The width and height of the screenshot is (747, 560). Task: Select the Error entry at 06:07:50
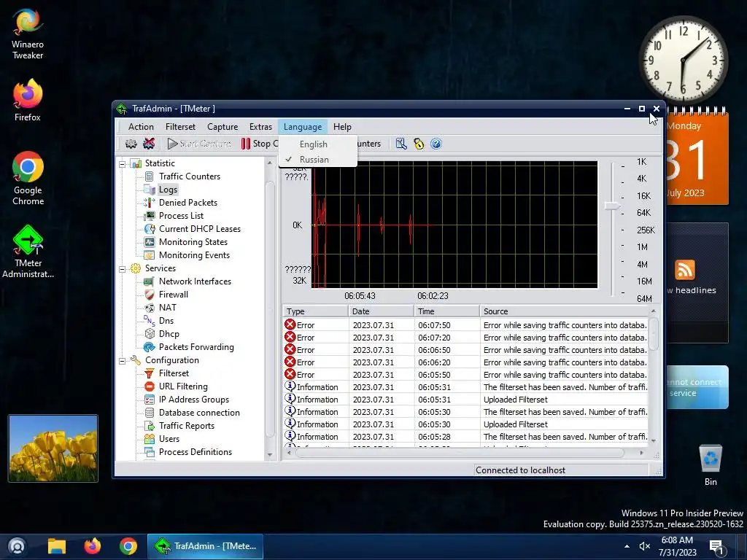pyautogui.click(x=465, y=325)
